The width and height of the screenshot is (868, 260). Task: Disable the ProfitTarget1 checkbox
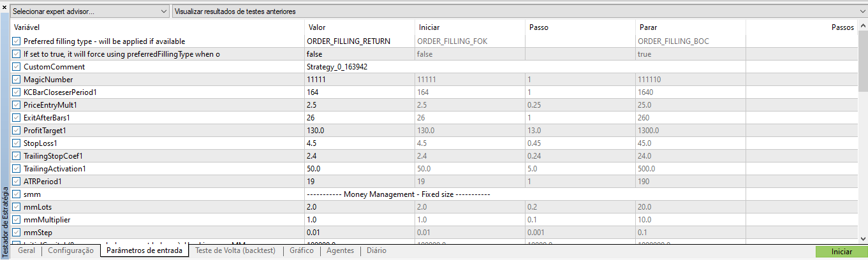tap(16, 131)
